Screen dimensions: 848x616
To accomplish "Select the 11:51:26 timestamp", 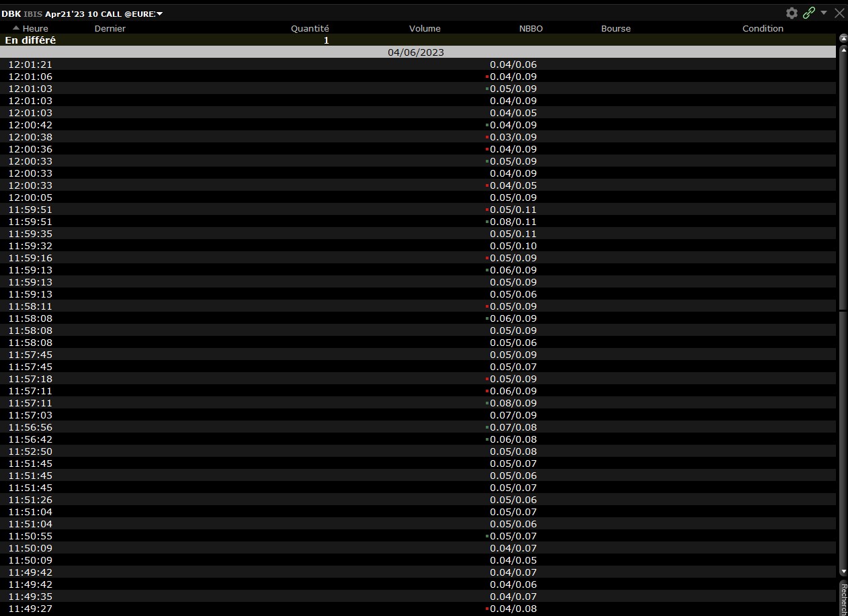I will coord(30,500).
